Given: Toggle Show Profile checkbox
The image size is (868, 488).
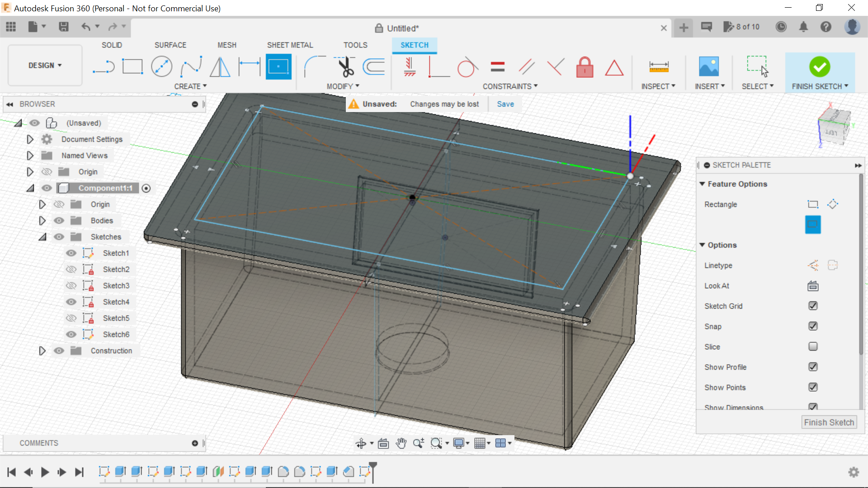Looking at the screenshot, I should tap(812, 366).
